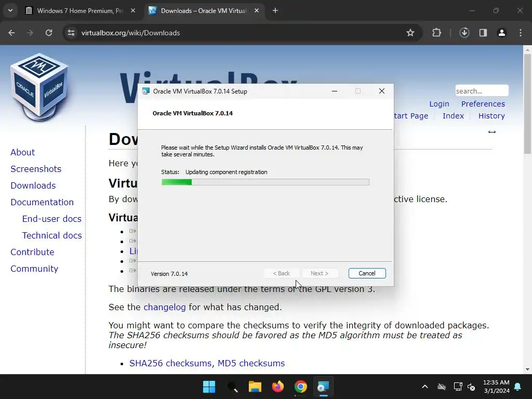Screen dimensions: 532x399
Task: Open Chrome downloads icon
Action: (464, 33)
